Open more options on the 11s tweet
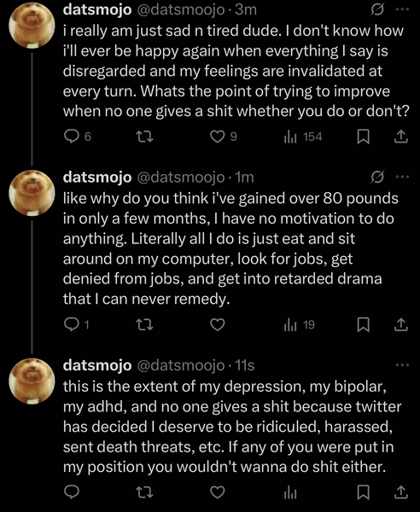The image size is (420, 512). point(402,364)
